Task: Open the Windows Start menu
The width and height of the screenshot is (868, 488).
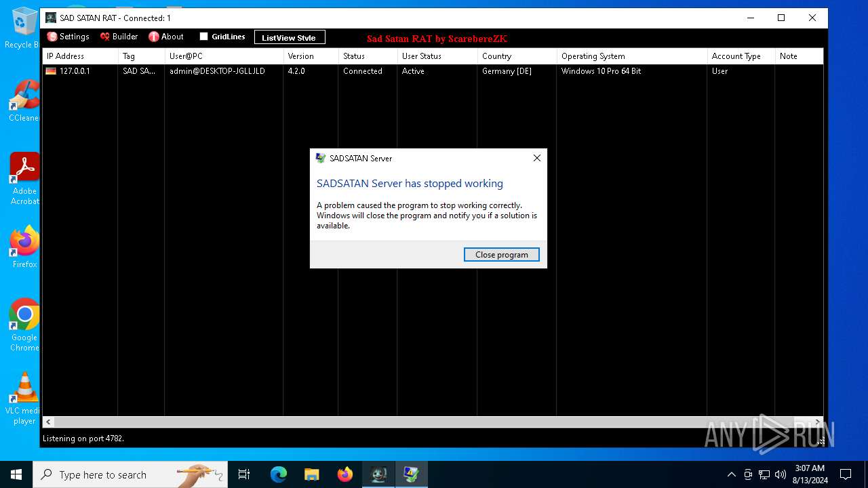Action: [16, 474]
